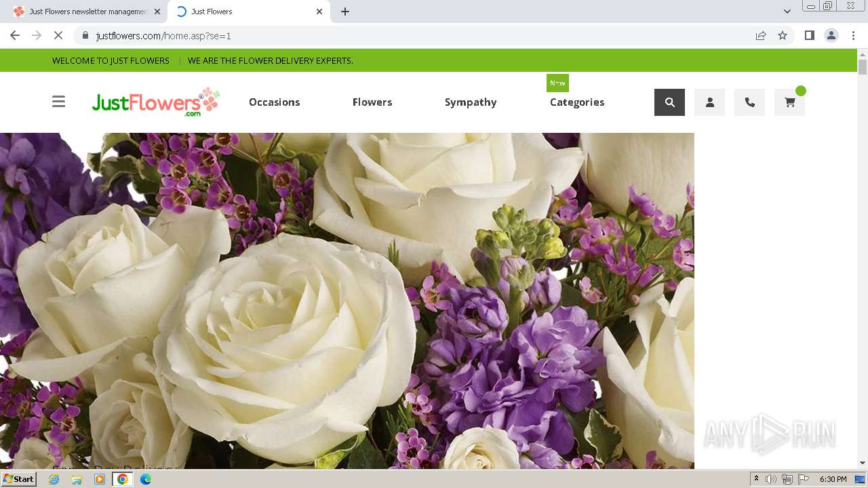868x488 pixels.
Task: Open the Windows Start menu
Action: click(18, 479)
